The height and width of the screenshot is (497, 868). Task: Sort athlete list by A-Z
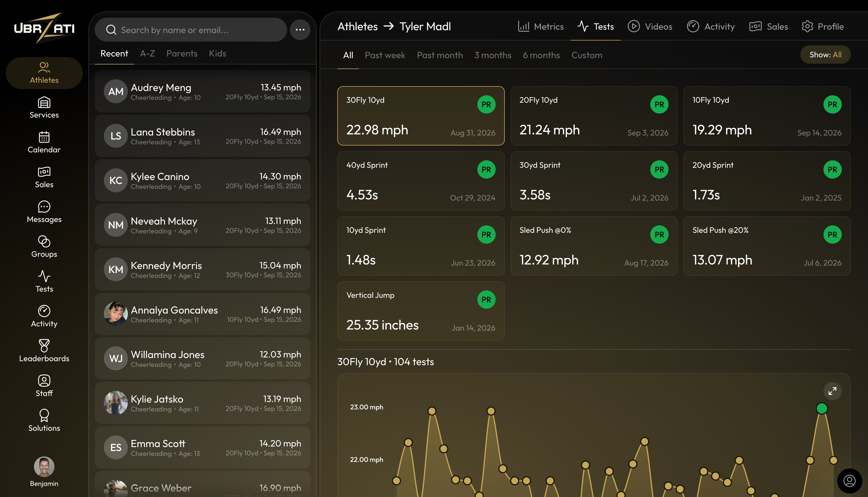point(147,53)
